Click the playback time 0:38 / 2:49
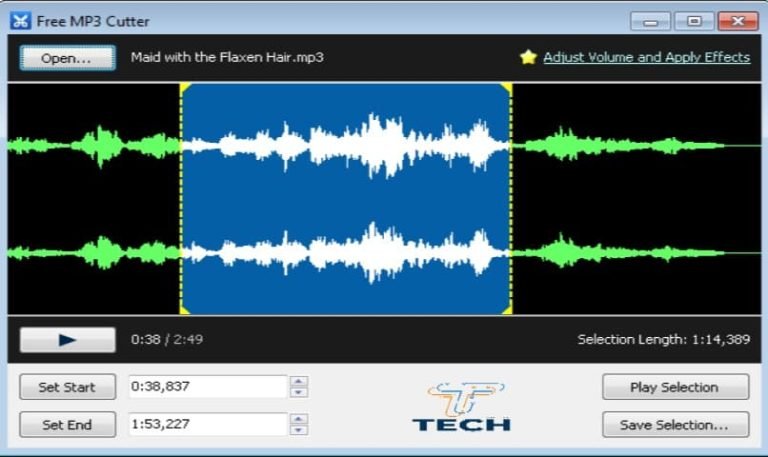Image resolution: width=768 pixels, height=457 pixels. click(x=167, y=339)
